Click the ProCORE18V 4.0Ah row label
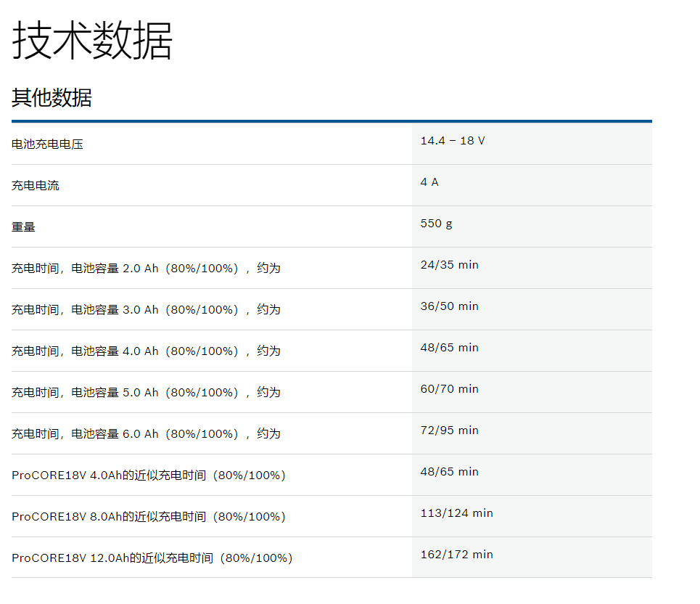Screen dimensions: 700x604 coord(149,476)
